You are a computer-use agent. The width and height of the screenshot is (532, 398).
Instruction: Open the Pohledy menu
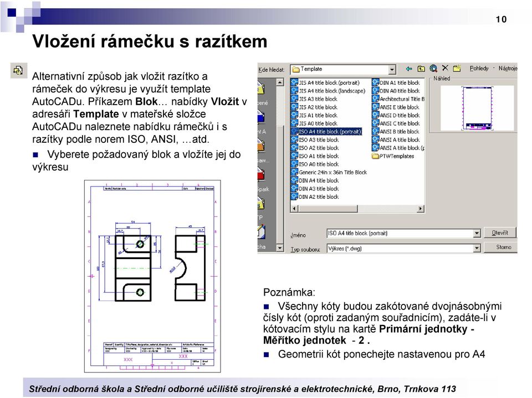479,69
